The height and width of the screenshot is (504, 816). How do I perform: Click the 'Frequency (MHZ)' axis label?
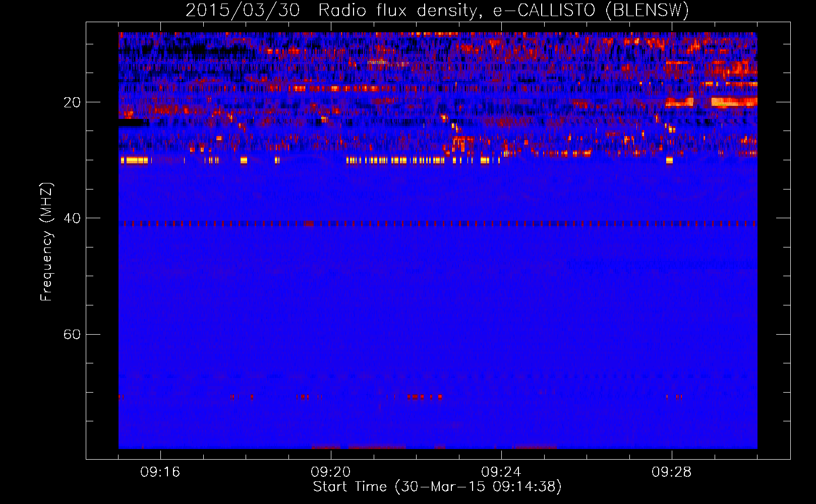click(46, 242)
